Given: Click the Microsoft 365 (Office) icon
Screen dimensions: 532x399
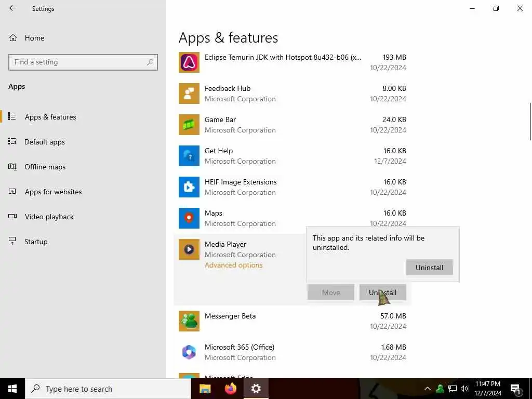Looking at the screenshot, I should [x=189, y=352].
